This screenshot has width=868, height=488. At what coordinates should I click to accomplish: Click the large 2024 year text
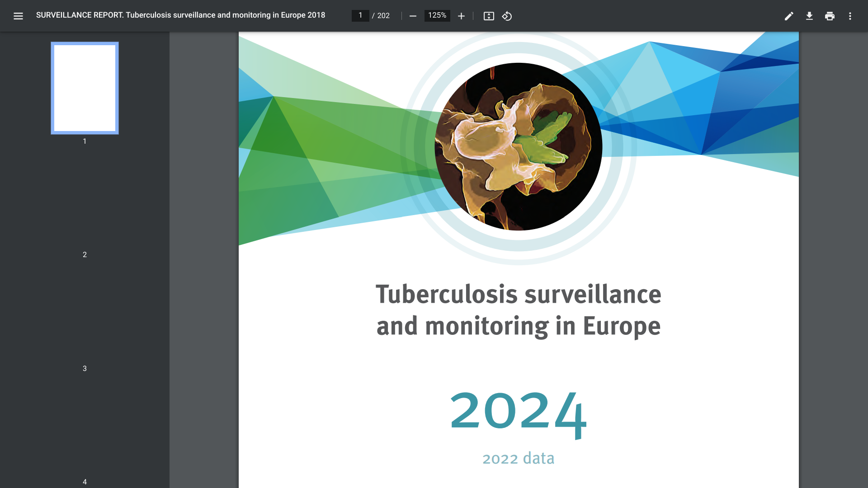pyautogui.click(x=518, y=412)
